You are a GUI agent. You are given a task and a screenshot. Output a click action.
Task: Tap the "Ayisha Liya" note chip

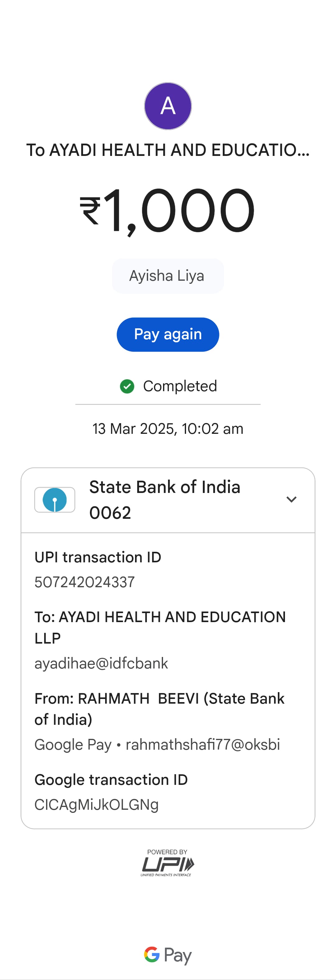point(167,276)
